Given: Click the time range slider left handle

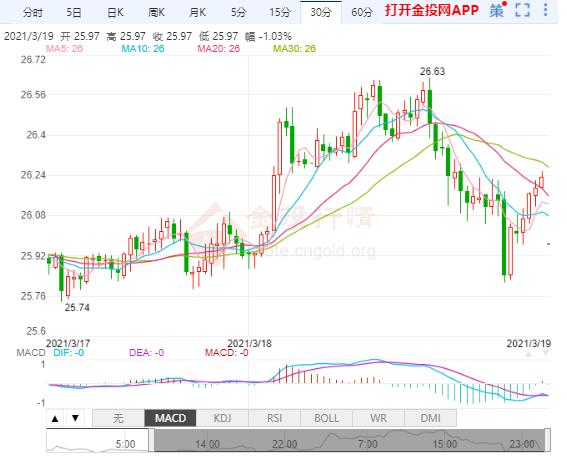Looking at the screenshot, I should (152, 440).
